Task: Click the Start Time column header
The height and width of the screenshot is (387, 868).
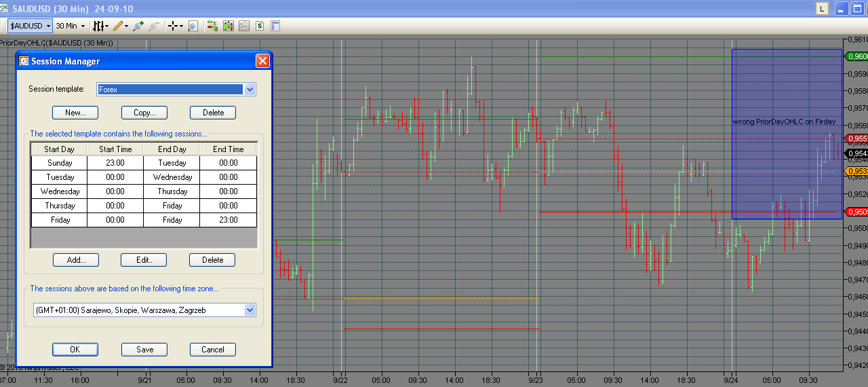Action: pos(115,149)
